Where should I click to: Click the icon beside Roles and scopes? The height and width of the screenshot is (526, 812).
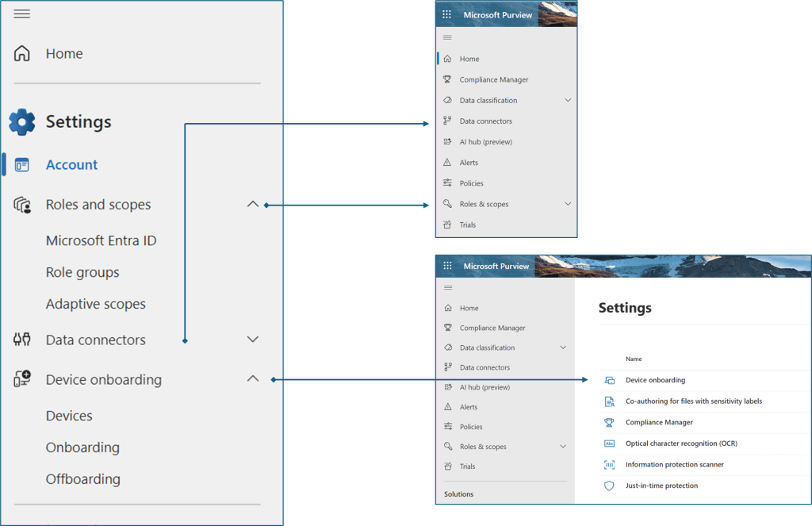pyautogui.click(x=22, y=205)
